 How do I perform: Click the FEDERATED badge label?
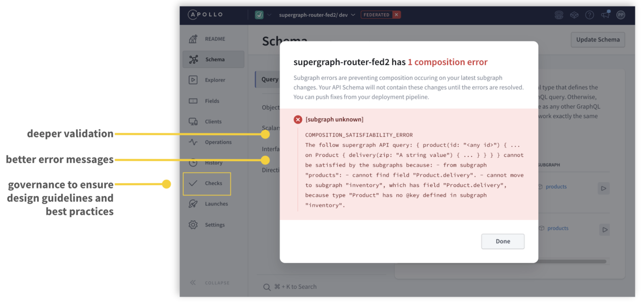376,15
